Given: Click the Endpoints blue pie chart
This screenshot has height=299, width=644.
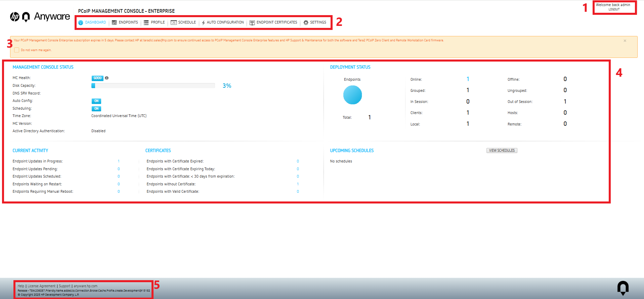Looking at the screenshot, I should click(x=352, y=95).
